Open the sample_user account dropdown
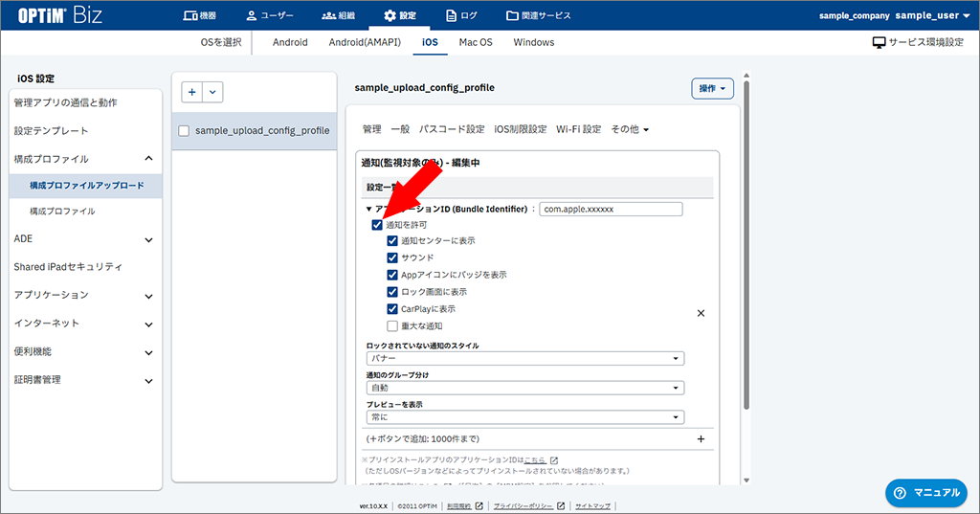This screenshot has width=980, height=514. point(932,15)
